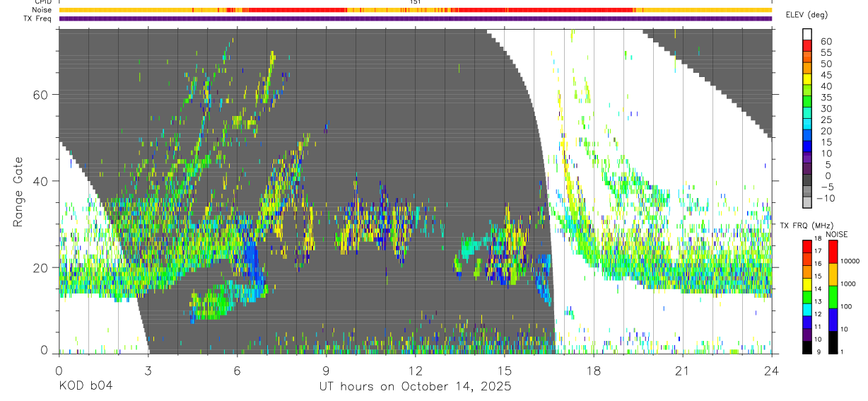Click the 20 label in ELEV legend
The image size is (868, 401).
[x=826, y=131]
